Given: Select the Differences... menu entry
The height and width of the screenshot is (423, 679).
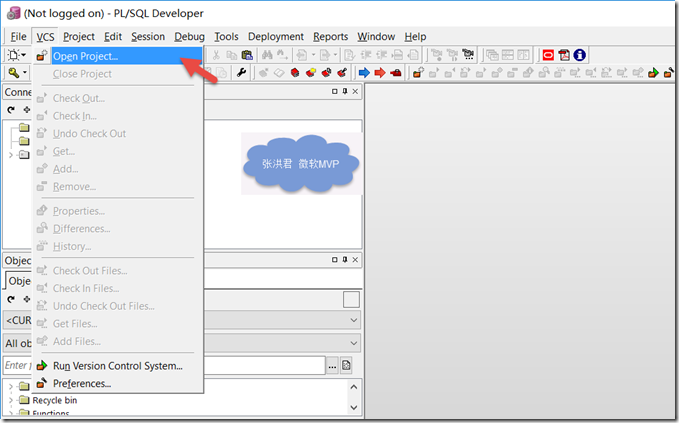Looking at the screenshot, I should [x=118, y=229].
